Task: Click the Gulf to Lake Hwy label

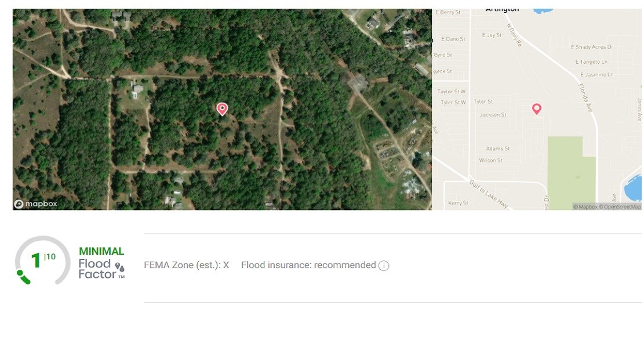Action: [x=489, y=194]
